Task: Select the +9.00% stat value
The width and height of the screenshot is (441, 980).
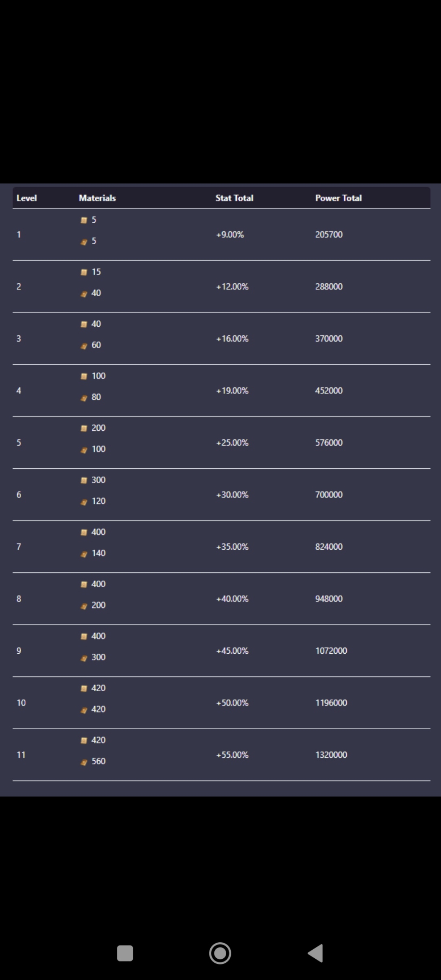Action: tap(230, 235)
